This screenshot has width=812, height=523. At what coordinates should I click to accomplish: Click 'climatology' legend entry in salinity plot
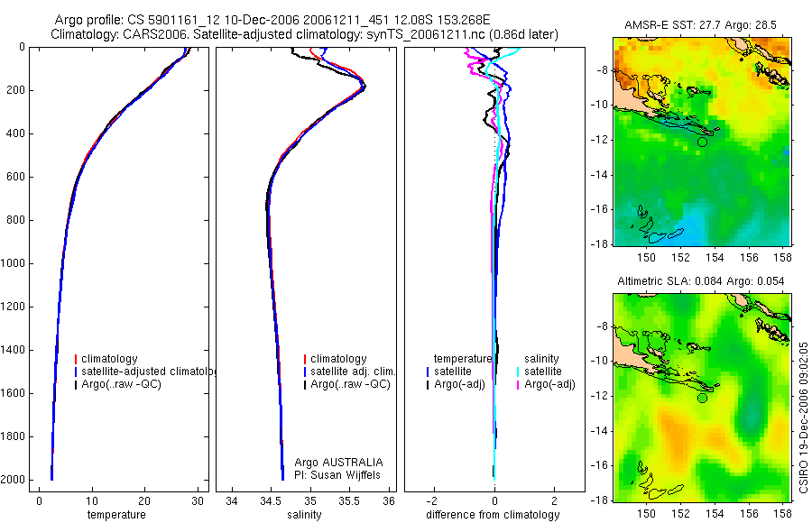point(338,359)
